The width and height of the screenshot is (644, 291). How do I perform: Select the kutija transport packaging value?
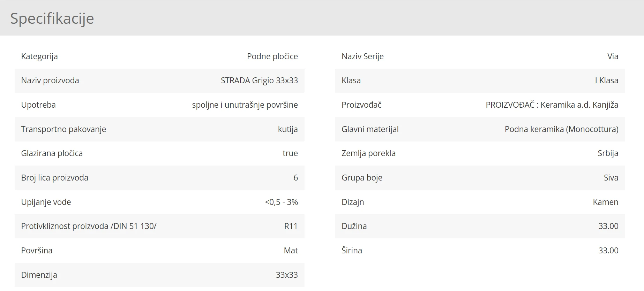(288, 129)
